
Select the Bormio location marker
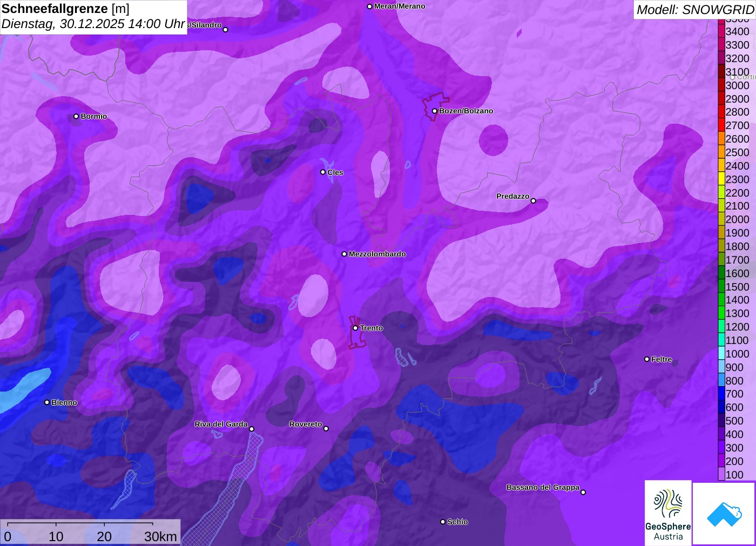pos(76,117)
